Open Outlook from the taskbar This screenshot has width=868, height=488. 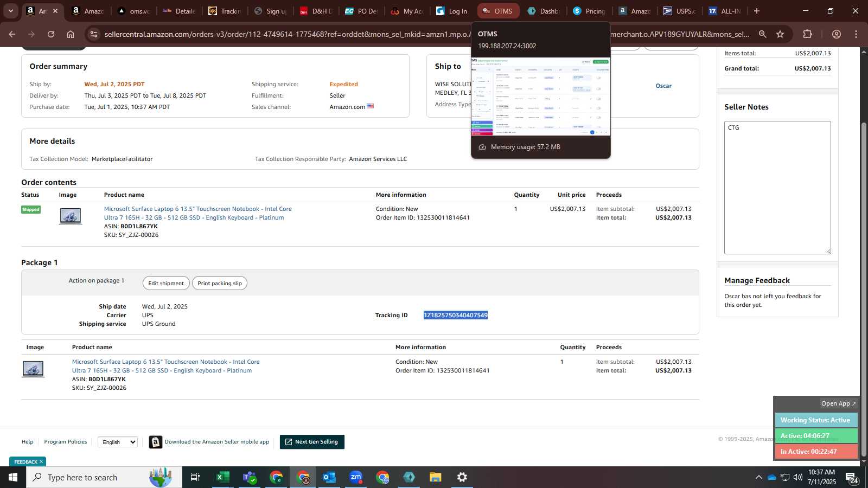coord(329,477)
